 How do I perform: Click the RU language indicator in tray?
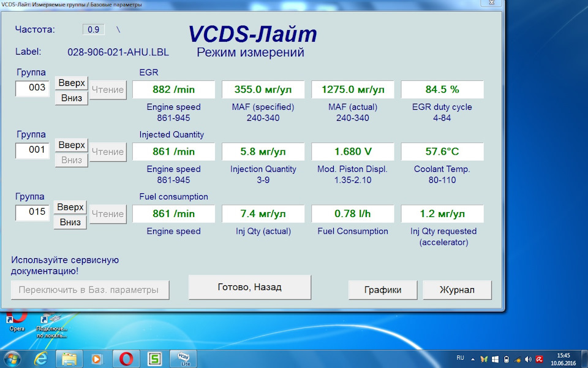pyautogui.click(x=460, y=358)
